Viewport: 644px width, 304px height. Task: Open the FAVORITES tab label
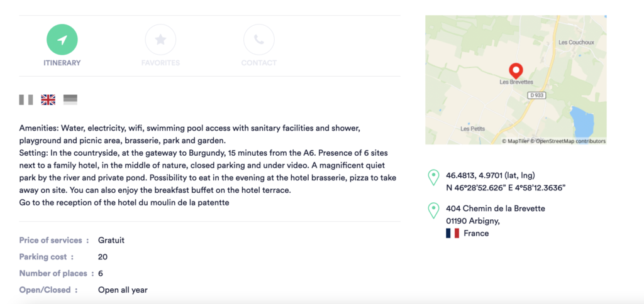coord(160,63)
